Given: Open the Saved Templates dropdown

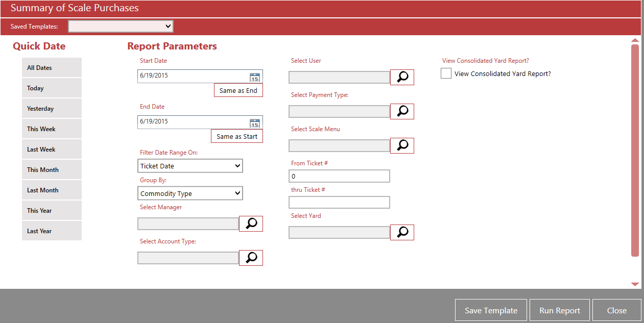Looking at the screenshot, I should (x=121, y=26).
